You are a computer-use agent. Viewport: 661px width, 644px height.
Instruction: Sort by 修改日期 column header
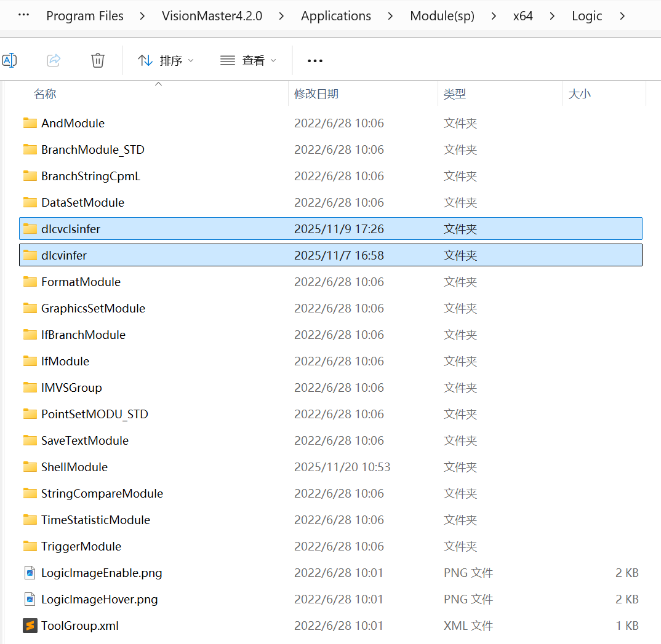[316, 94]
